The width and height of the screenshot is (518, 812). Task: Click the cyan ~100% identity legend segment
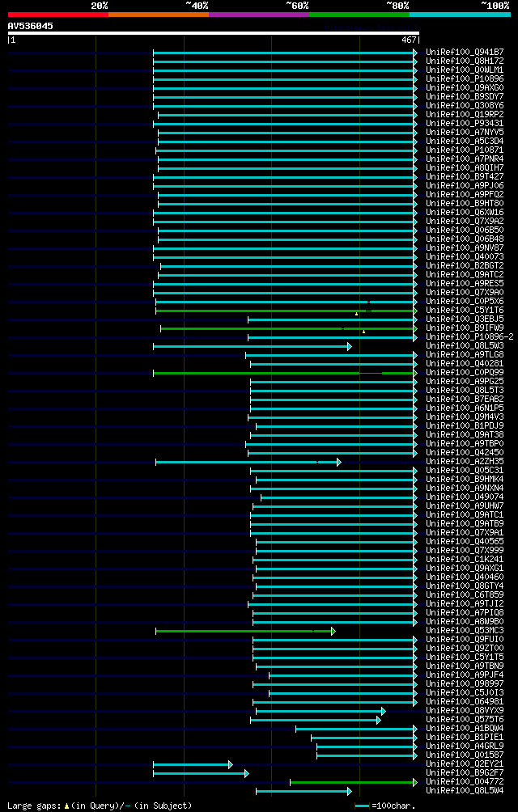click(x=460, y=15)
